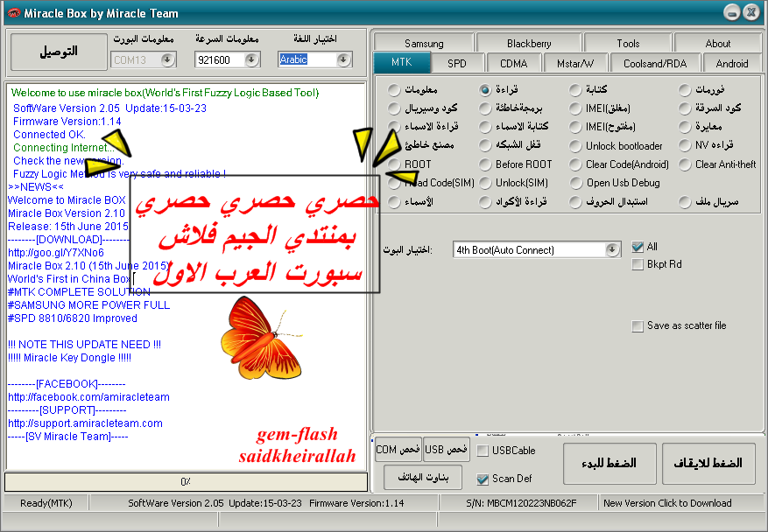Click the COM فحص button
Viewport: 768px width, 532px height.
(x=398, y=449)
